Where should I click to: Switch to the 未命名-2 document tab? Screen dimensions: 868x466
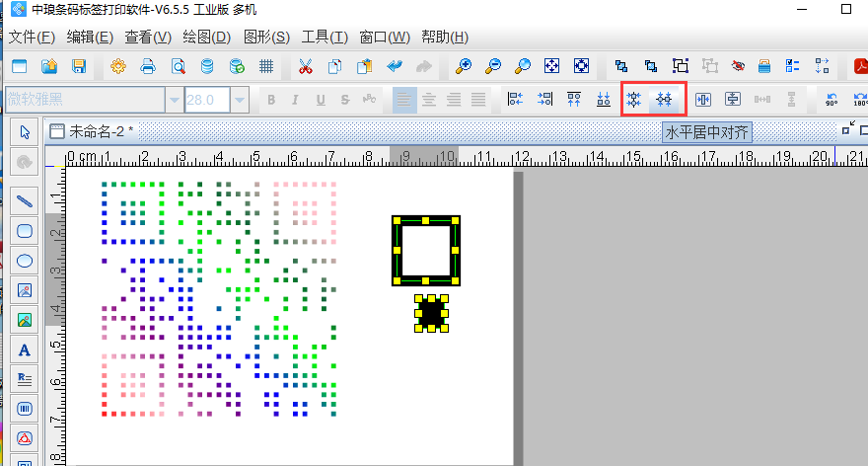97,131
